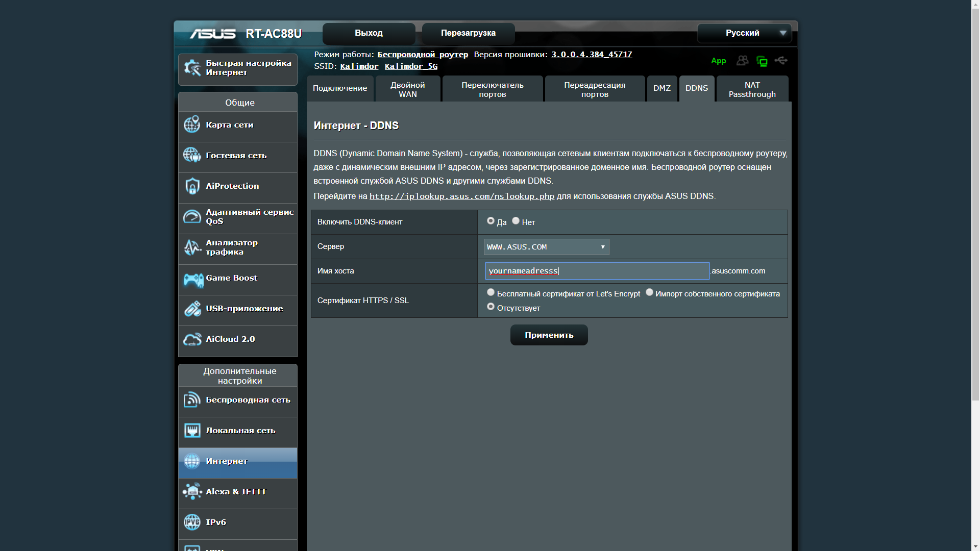The image size is (980, 551).
Task: Open Беспроводная сеть menu item
Action: pos(238,402)
